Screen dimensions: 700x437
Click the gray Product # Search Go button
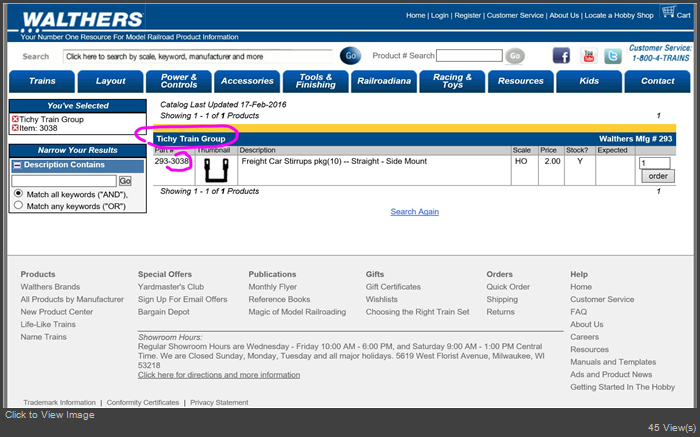tap(515, 56)
